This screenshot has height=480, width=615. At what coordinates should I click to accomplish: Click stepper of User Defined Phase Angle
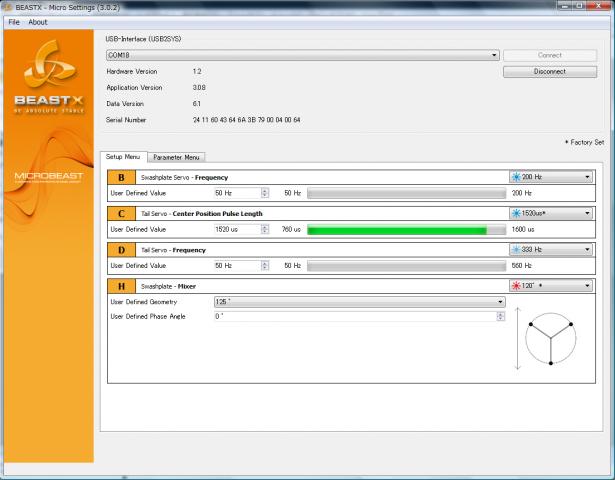(x=501, y=316)
